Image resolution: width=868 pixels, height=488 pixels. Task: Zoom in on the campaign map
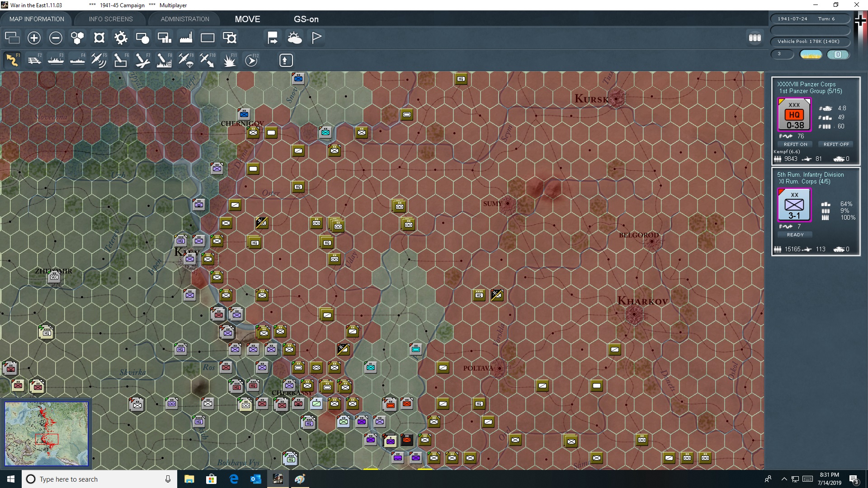pos(34,38)
